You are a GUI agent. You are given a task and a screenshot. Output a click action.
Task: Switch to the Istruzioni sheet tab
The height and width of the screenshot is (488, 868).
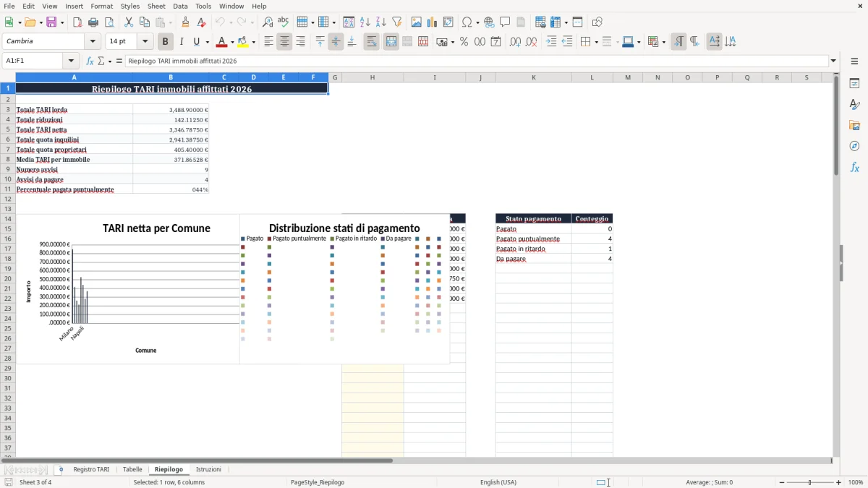tap(208, 470)
